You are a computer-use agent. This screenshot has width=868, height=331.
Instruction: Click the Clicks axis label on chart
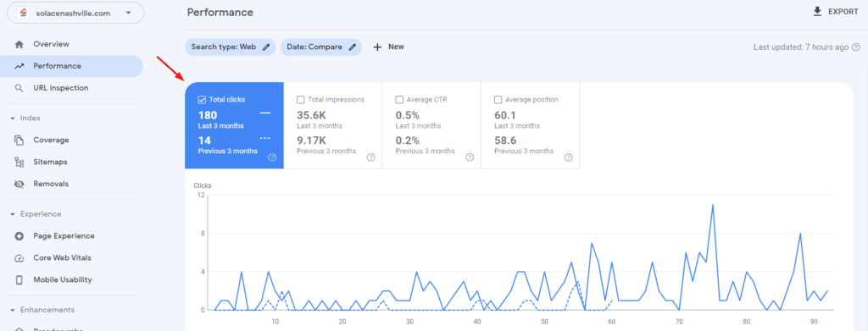202,185
